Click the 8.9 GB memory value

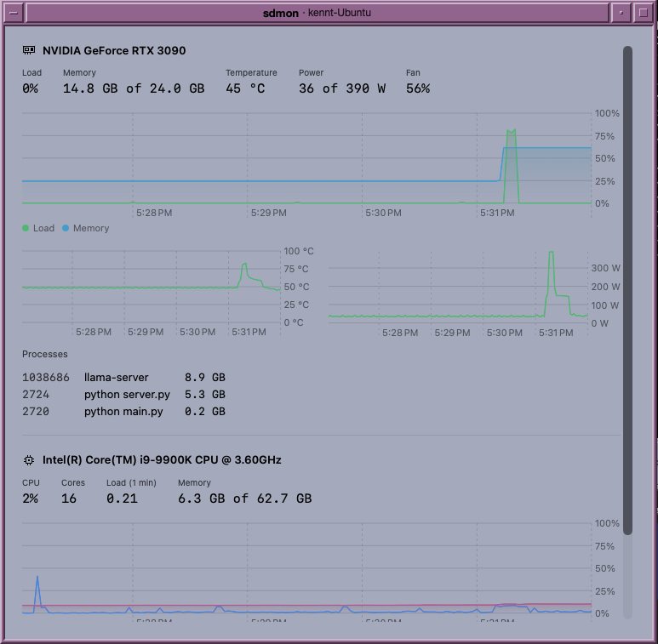click(205, 378)
